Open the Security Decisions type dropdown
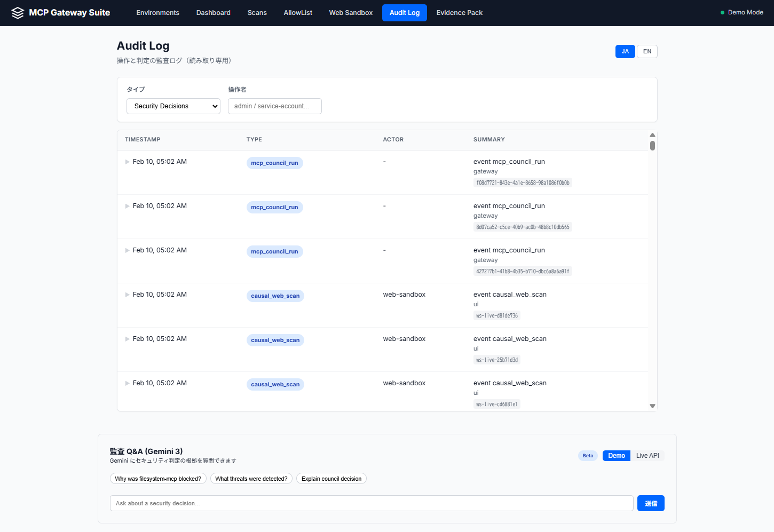The width and height of the screenshot is (774, 532). (x=173, y=106)
